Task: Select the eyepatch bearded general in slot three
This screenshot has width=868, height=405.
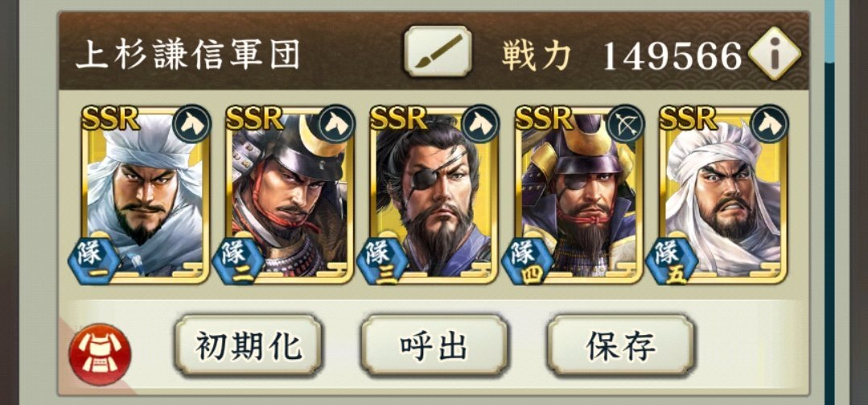Action: click(x=434, y=195)
